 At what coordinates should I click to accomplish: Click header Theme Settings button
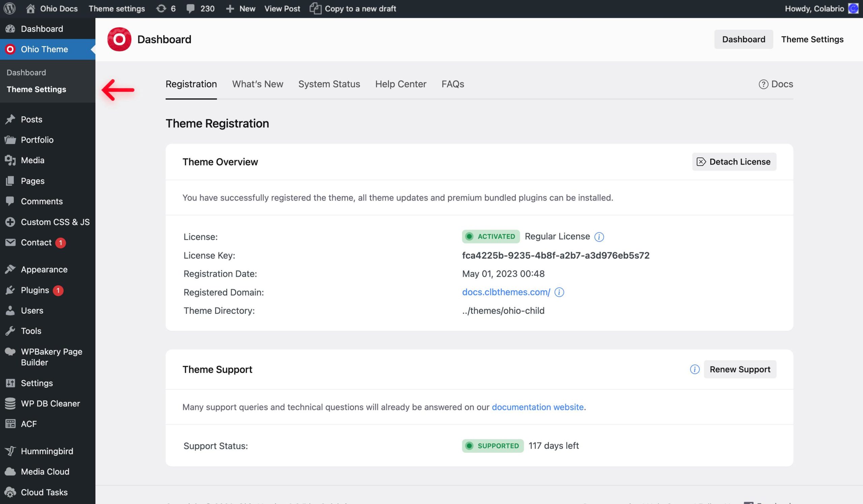pos(812,39)
